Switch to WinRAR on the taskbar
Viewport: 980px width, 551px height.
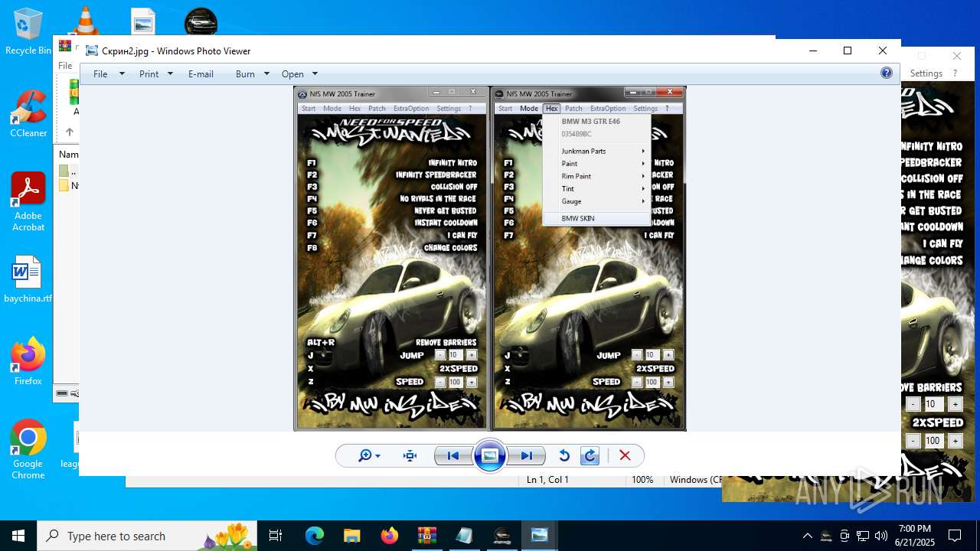click(426, 536)
